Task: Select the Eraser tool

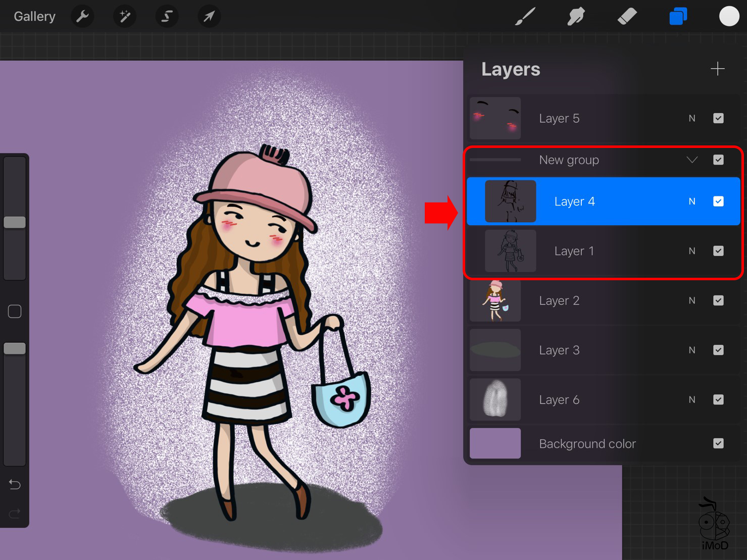Action: click(627, 17)
